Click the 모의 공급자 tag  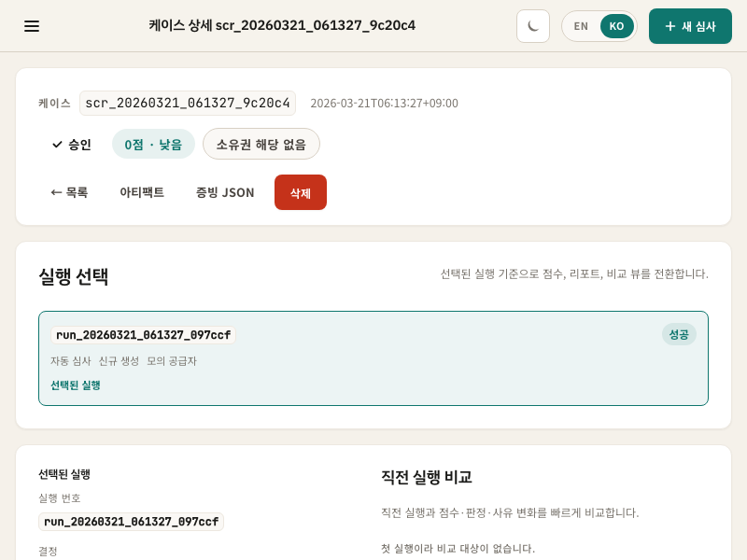[172, 361]
